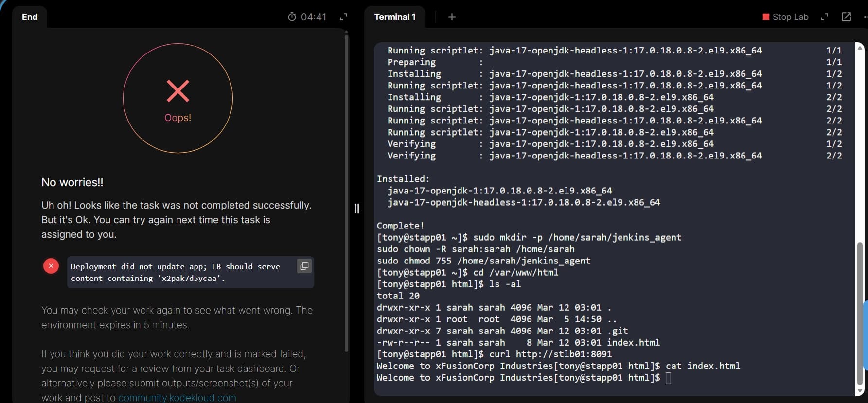Select the deployment error message text

[175, 272]
